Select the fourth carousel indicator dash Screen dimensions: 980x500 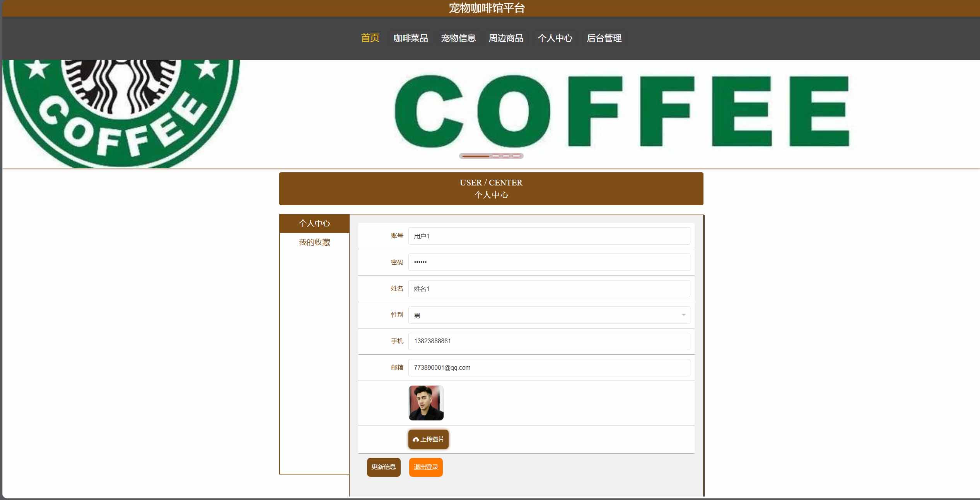[516, 156]
